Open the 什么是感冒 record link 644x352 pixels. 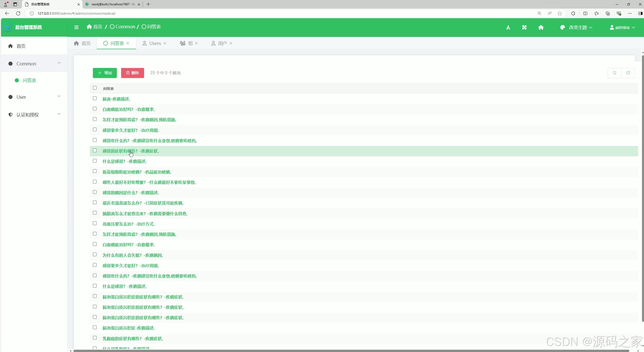pos(124,161)
